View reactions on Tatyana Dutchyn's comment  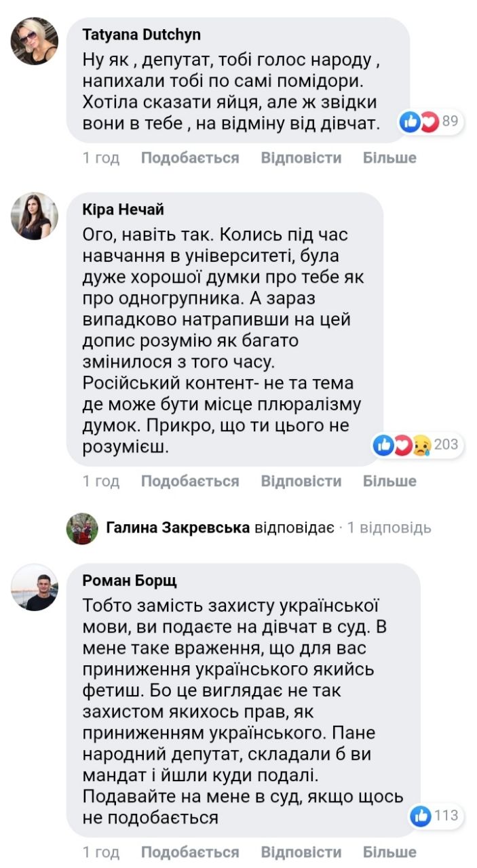point(429,122)
